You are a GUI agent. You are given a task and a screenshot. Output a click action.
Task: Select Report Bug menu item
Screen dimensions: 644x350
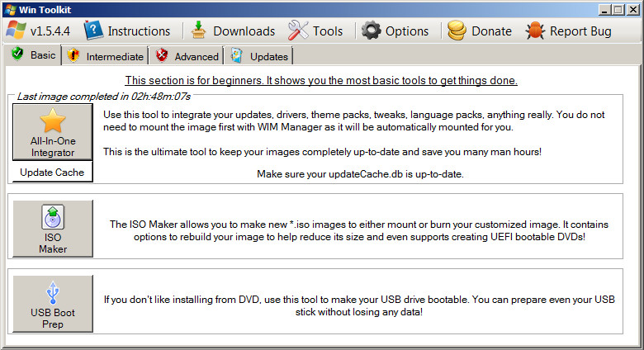click(x=568, y=31)
